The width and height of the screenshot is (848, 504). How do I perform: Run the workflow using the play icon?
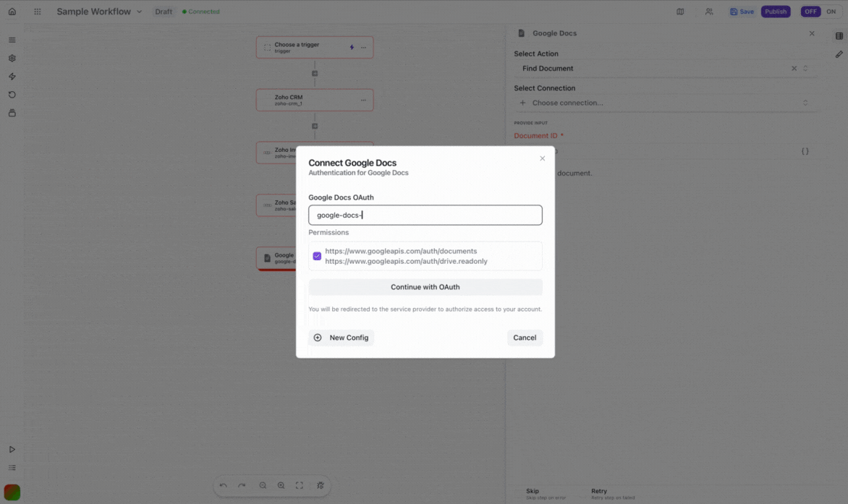11,448
